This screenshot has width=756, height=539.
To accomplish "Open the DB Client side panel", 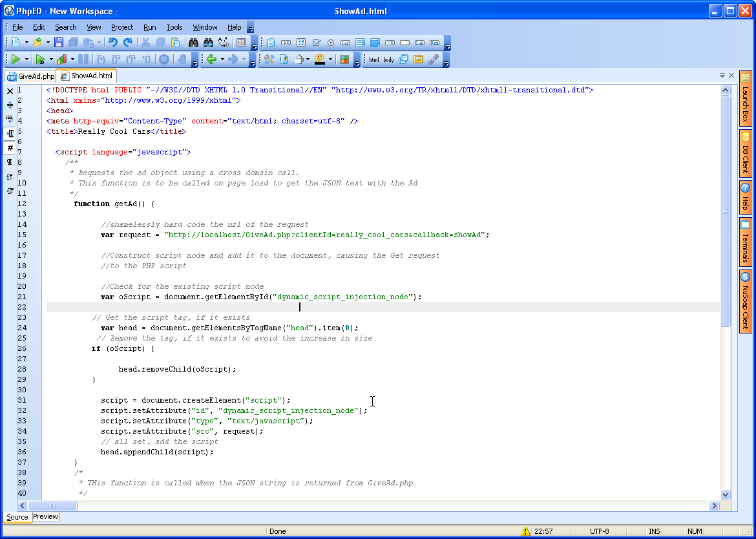I will click(x=746, y=154).
